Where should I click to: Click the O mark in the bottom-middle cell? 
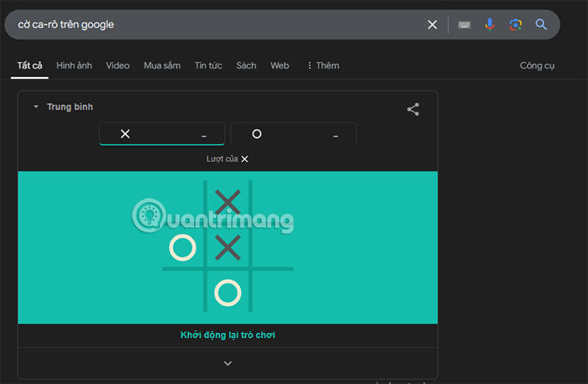tap(228, 293)
